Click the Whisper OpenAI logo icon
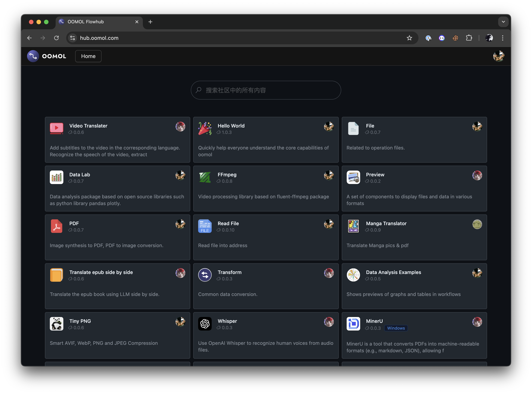Image resolution: width=532 pixels, height=394 pixels. (x=205, y=324)
